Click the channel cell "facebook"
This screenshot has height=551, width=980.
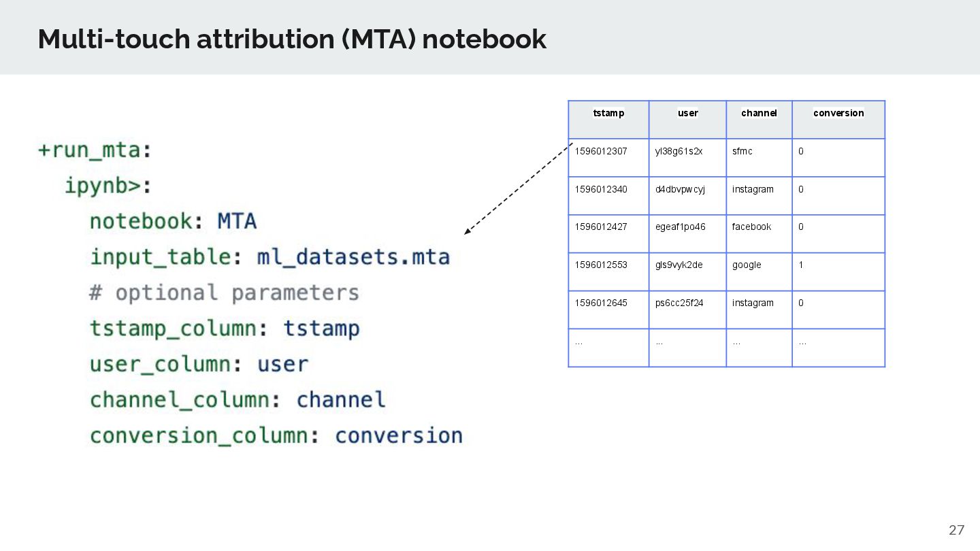click(x=759, y=234)
